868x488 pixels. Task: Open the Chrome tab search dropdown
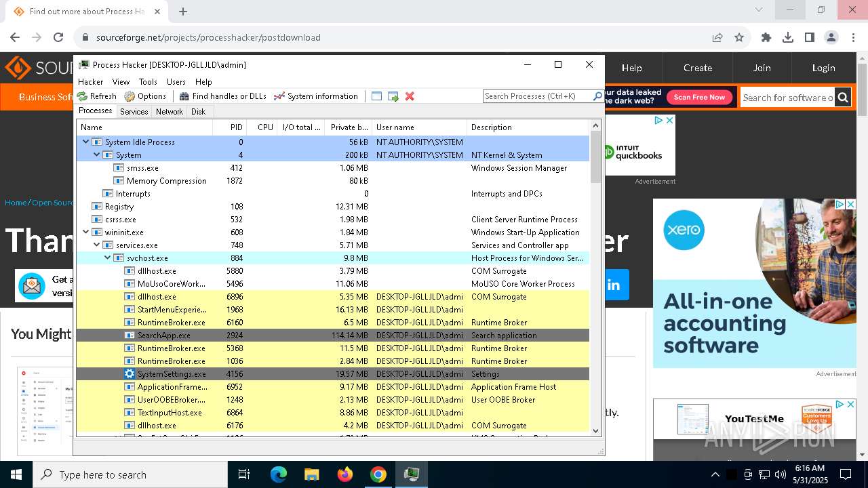coord(759,9)
